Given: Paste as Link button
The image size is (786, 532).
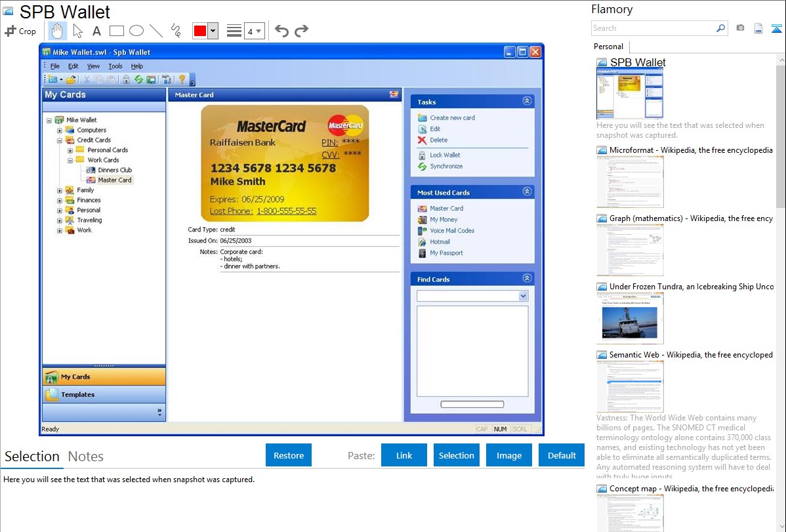Looking at the screenshot, I should pos(404,455).
